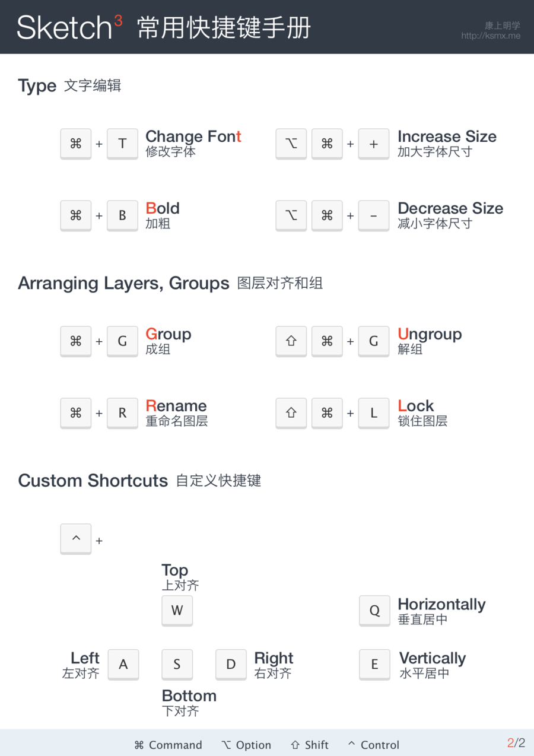Image resolution: width=534 pixels, height=756 pixels.
Task: Click the Command key in the Group shortcut
Action: [x=76, y=341]
